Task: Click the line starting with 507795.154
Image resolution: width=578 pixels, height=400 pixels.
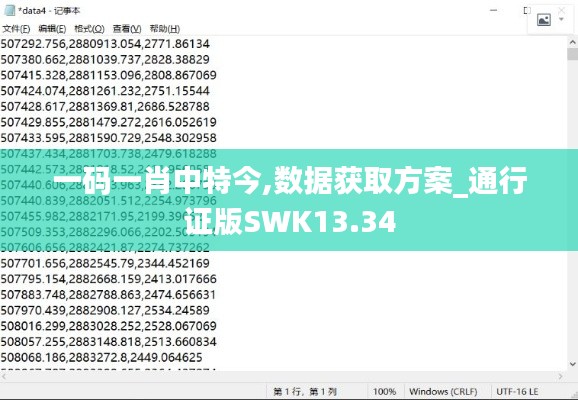Action: coord(108,279)
